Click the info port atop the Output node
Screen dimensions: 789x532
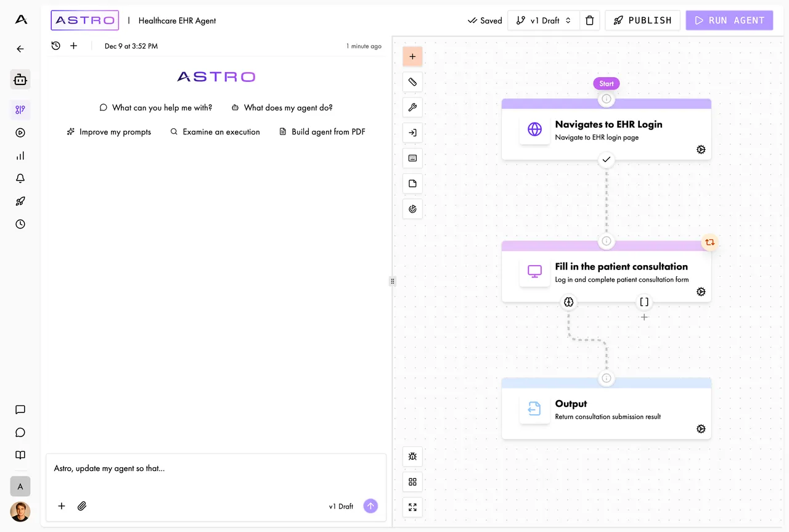pos(607,378)
